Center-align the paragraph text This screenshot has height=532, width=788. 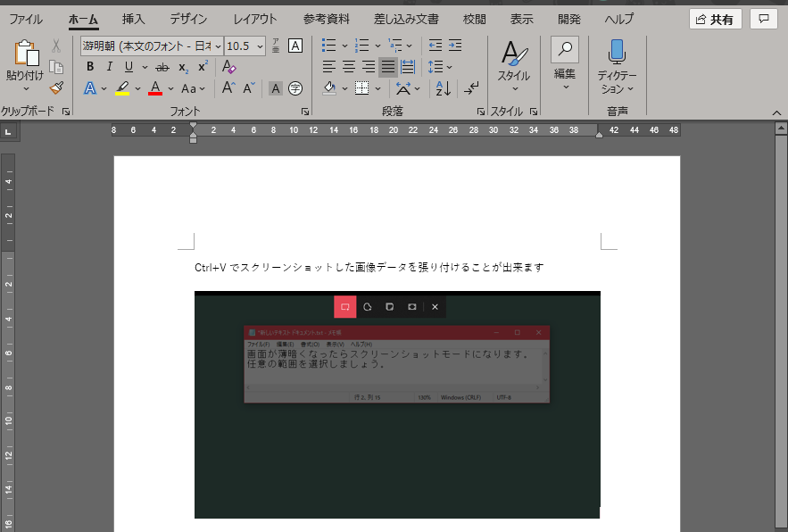349,66
